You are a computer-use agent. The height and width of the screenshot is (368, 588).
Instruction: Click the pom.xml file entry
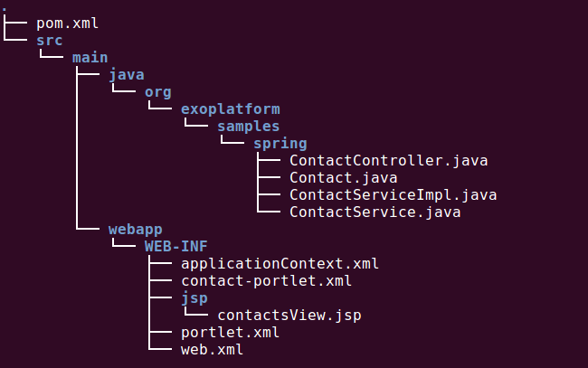click(68, 24)
